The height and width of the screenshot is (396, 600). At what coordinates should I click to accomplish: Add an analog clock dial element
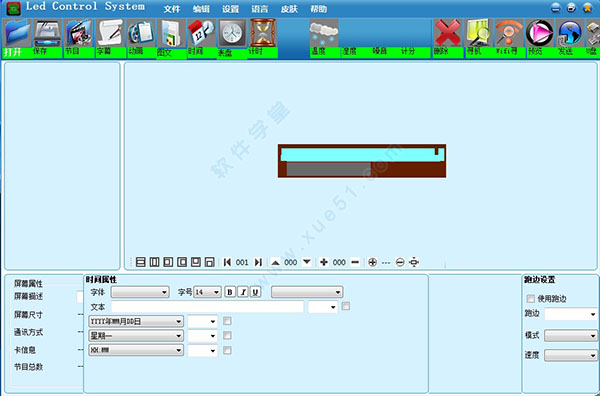point(232,34)
